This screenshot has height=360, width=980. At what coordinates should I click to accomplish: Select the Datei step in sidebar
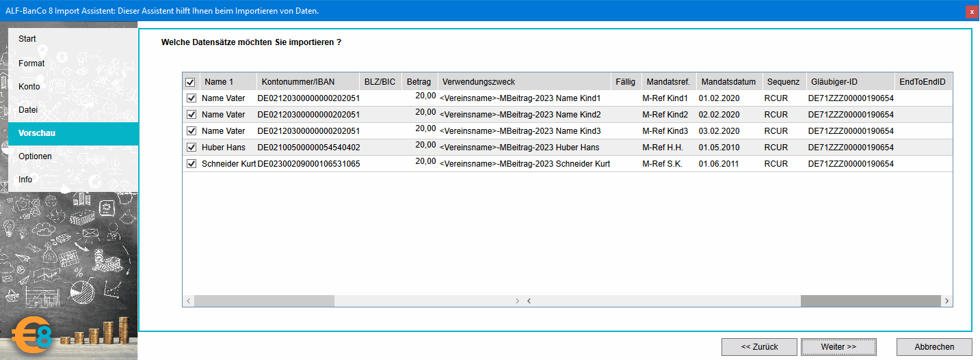click(x=28, y=109)
